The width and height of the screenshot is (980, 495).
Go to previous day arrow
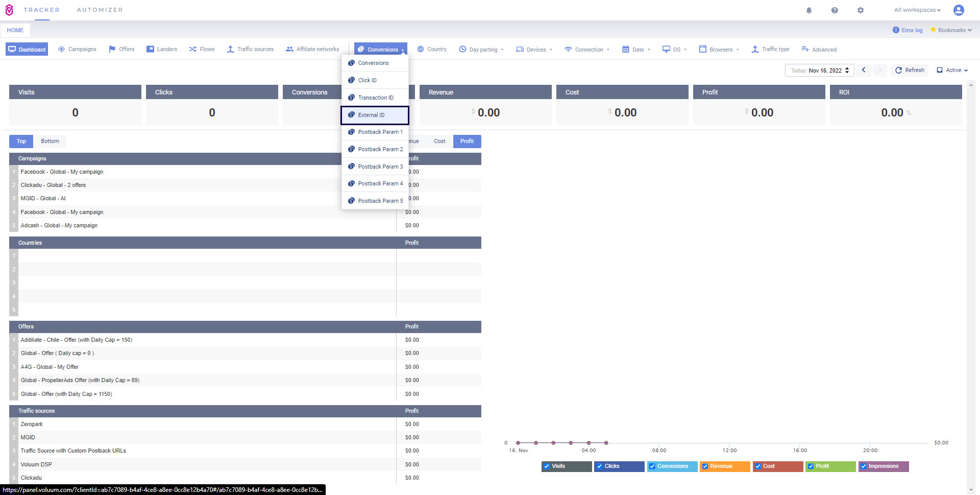coord(864,70)
